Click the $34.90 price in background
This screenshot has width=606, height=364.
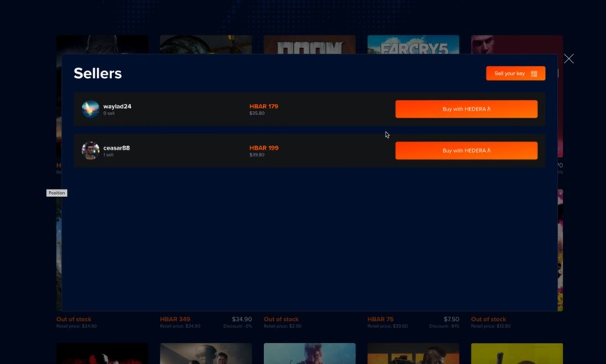click(x=242, y=319)
